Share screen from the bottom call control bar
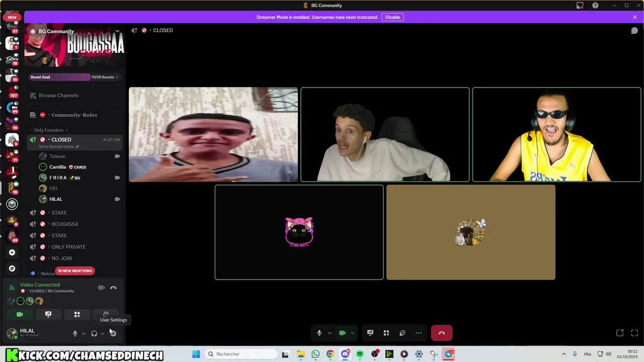 coord(370,333)
